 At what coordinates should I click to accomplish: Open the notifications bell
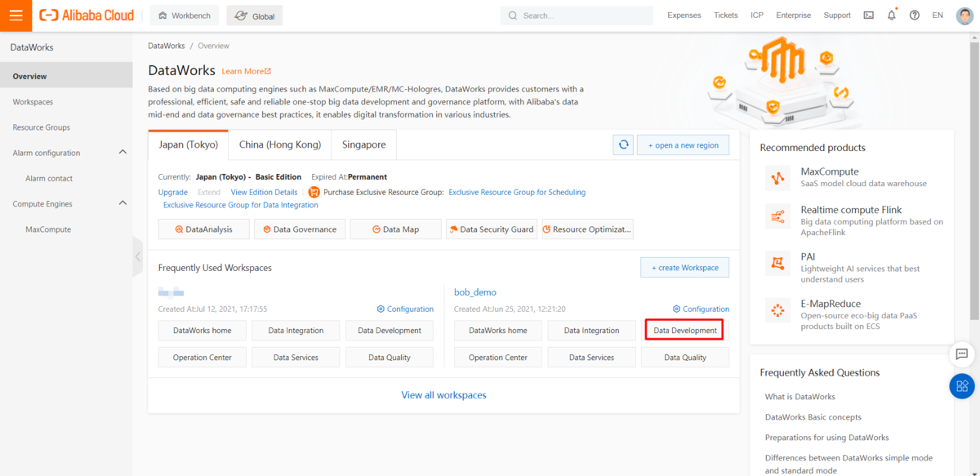coord(891,15)
